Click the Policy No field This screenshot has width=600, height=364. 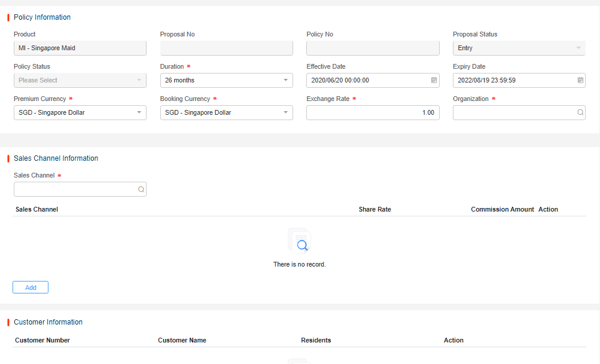372,48
